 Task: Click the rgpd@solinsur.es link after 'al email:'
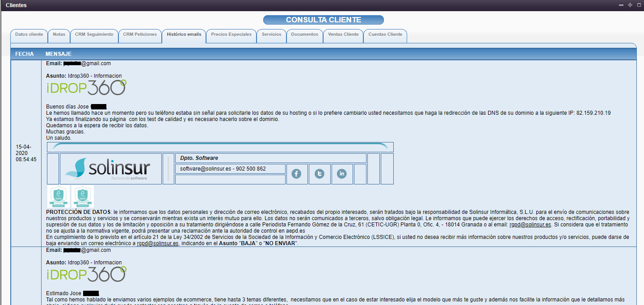(530, 225)
